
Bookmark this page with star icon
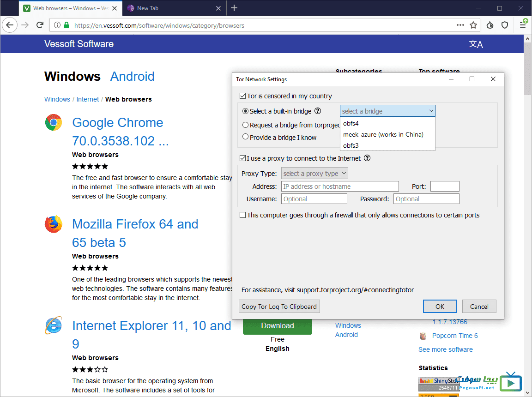coord(473,25)
